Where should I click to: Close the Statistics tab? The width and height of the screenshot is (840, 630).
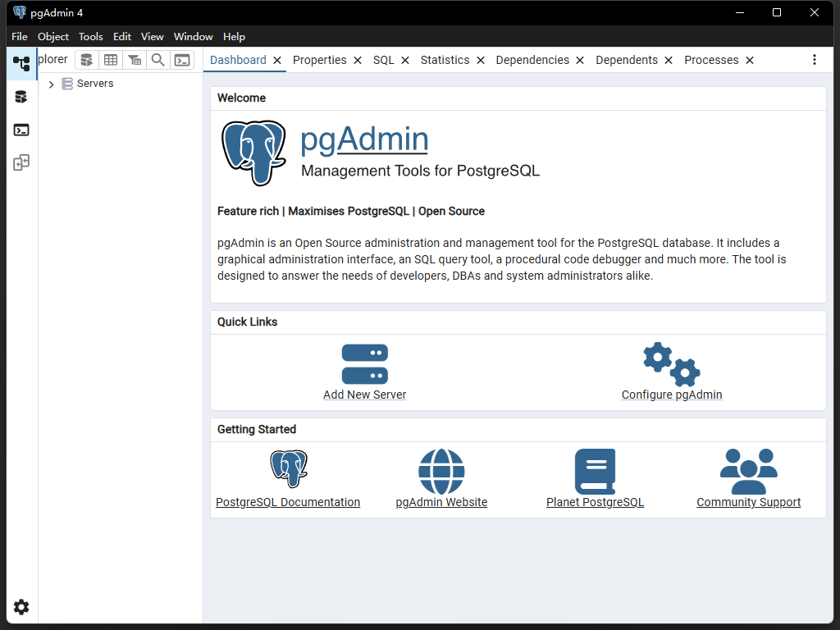[481, 61]
